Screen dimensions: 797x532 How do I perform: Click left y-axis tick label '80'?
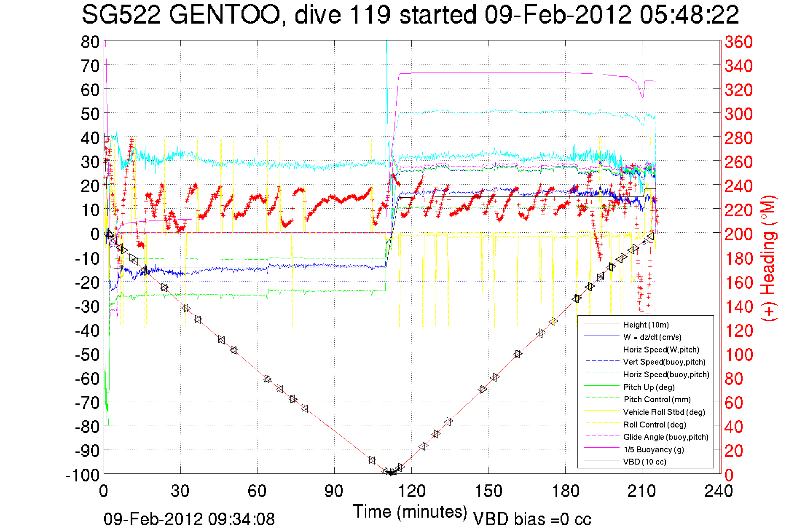coord(90,42)
